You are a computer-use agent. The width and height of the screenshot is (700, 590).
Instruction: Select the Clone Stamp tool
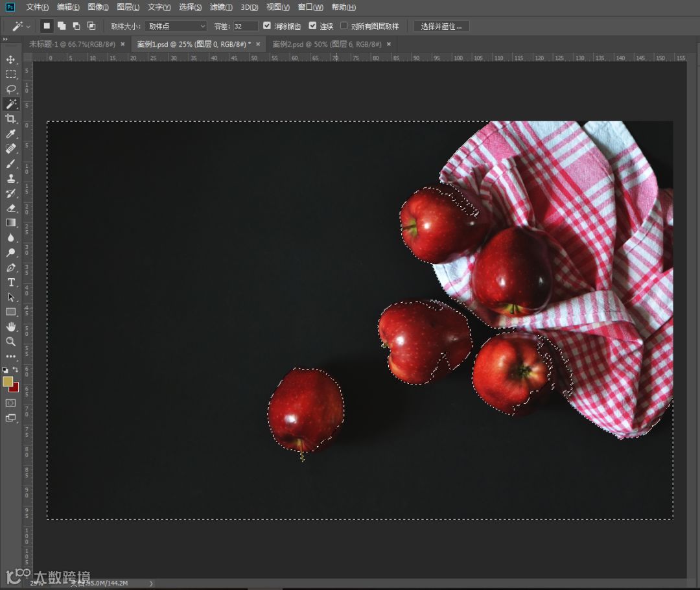pos(11,178)
